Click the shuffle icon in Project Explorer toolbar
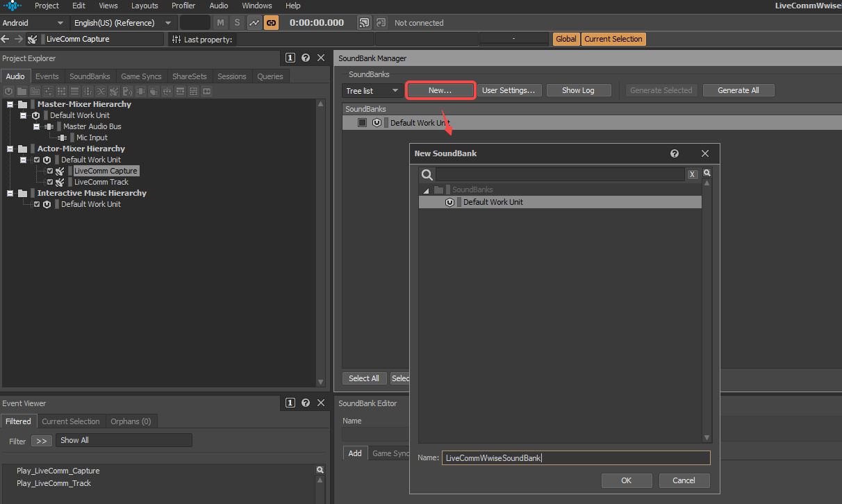 (x=101, y=91)
